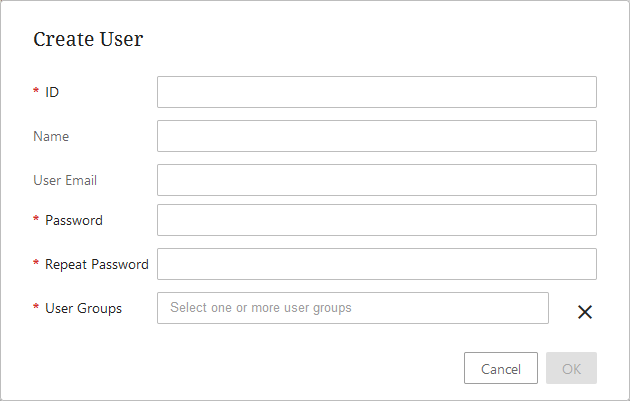Confirm with the OK button
630x401 pixels.
571,368
